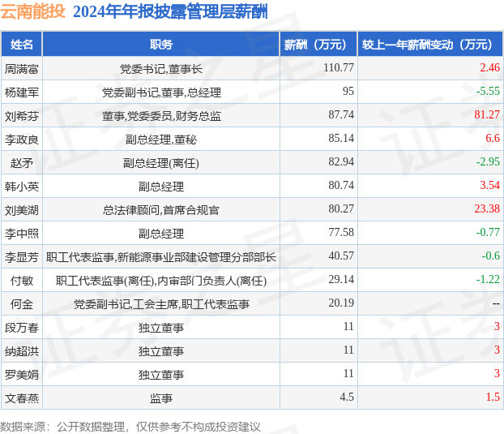Viewport: 504px width, 434px height.
Task: Click the salary value 4.5
Action: click(x=347, y=397)
